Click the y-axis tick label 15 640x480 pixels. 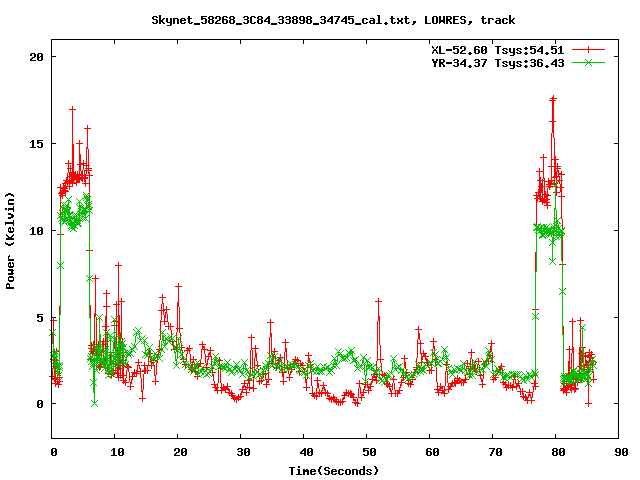tap(36, 144)
